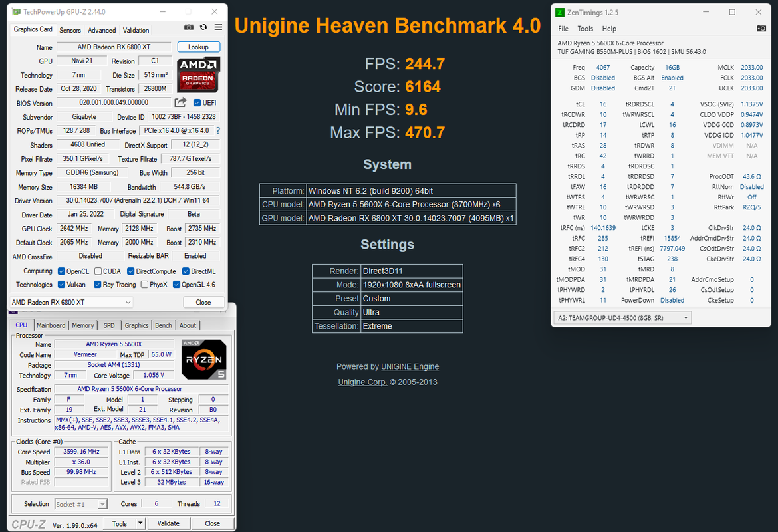Click Heaven FPS value 244.7
This screenshot has height=532, width=778.
point(425,64)
